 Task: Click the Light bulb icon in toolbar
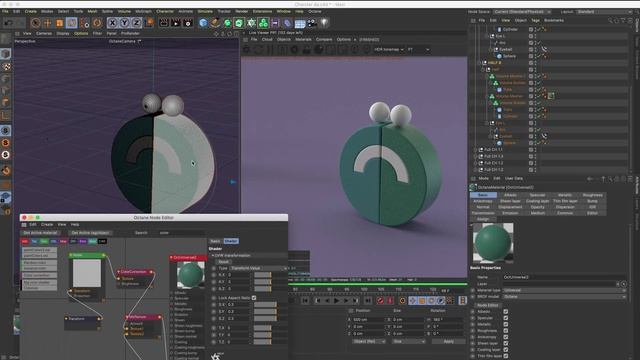[324, 23]
